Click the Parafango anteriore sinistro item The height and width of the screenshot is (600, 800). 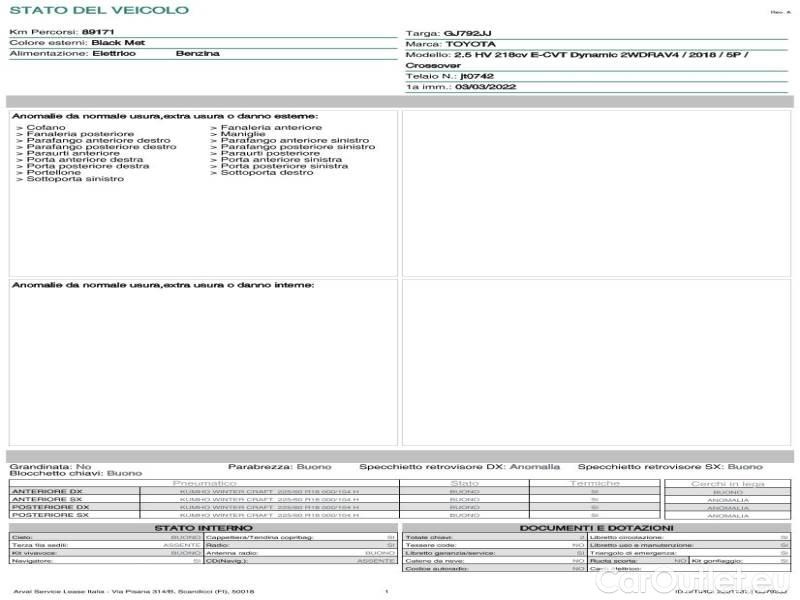coord(288,141)
